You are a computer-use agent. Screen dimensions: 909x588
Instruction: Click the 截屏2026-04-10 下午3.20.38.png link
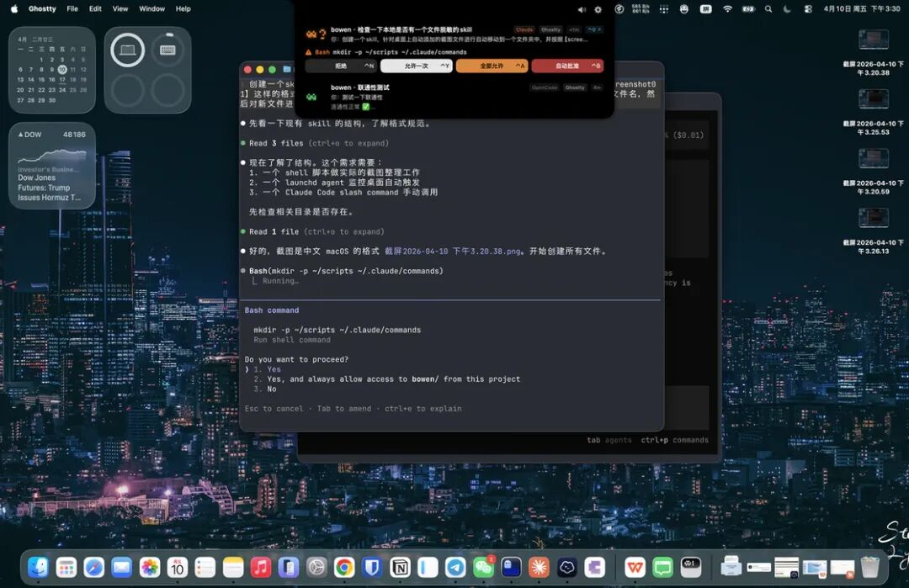pos(452,252)
